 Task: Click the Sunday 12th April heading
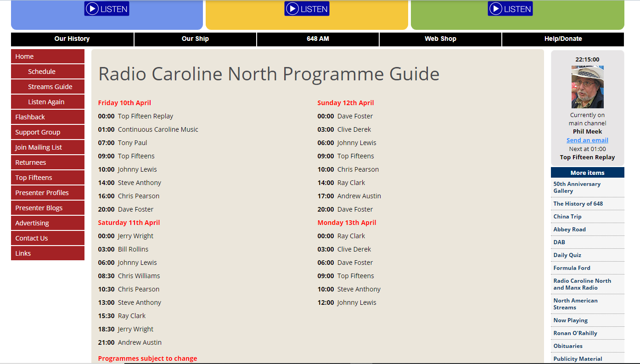(x=346, y=103)
